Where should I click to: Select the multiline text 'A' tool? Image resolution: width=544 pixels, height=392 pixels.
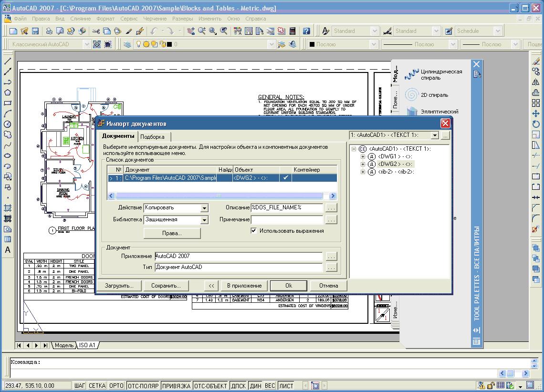[8, 250]
